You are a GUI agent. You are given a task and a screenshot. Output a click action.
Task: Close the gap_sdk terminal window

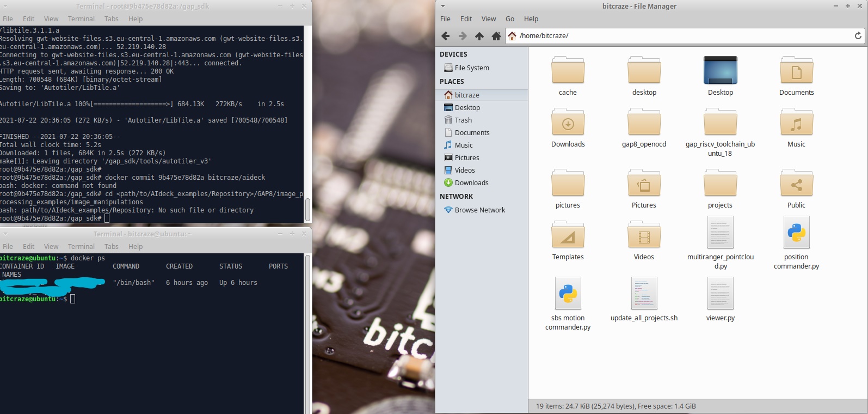(304, 6)
